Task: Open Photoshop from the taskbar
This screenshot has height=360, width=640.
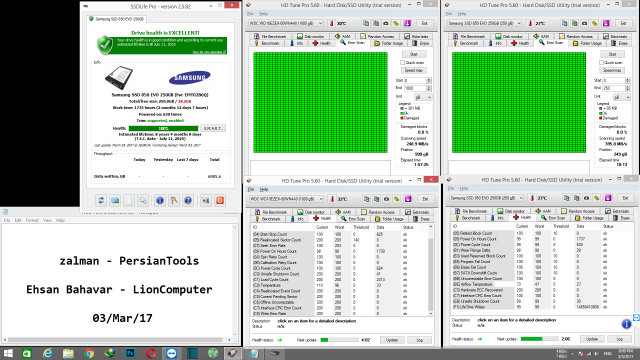Action: [130, 353]
